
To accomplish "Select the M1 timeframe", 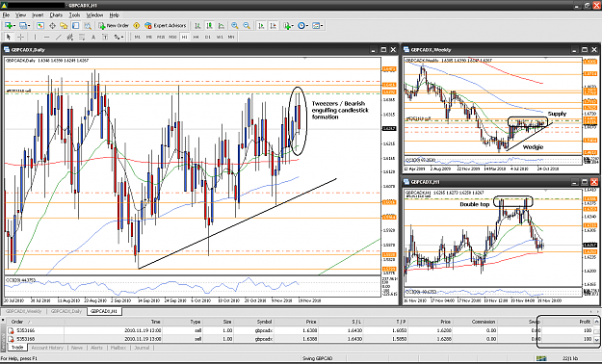I will pyautogui.click(x=137, y=37).
